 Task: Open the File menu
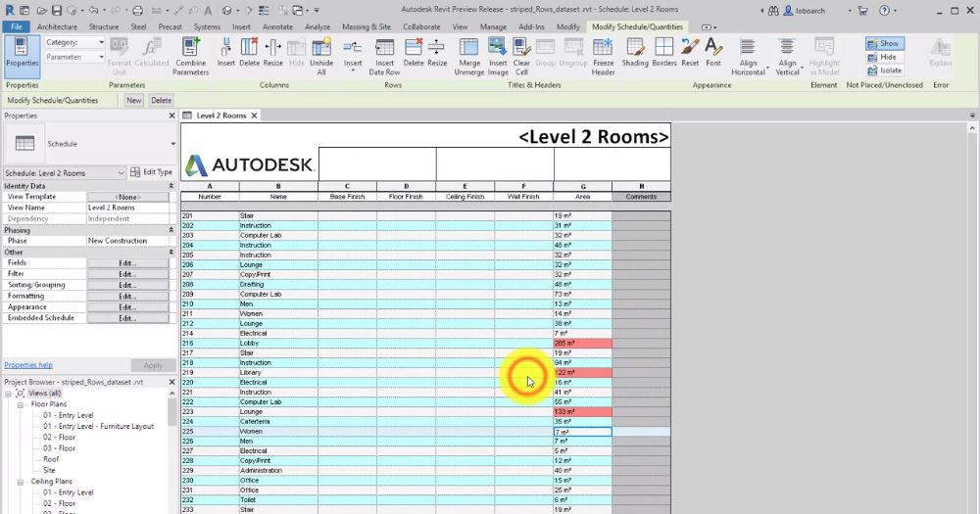[x=17, y=26]
